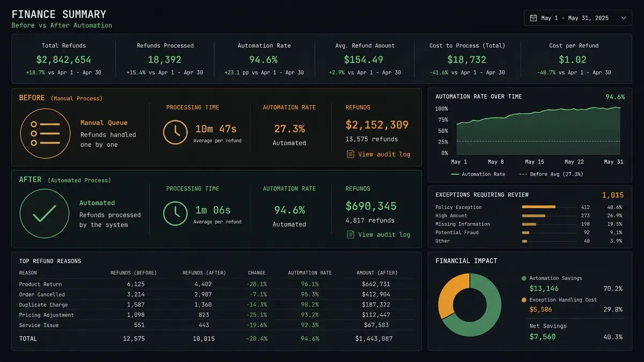Click the Product Return amount $662,731

pyautogui.click(x=376, y=284)
